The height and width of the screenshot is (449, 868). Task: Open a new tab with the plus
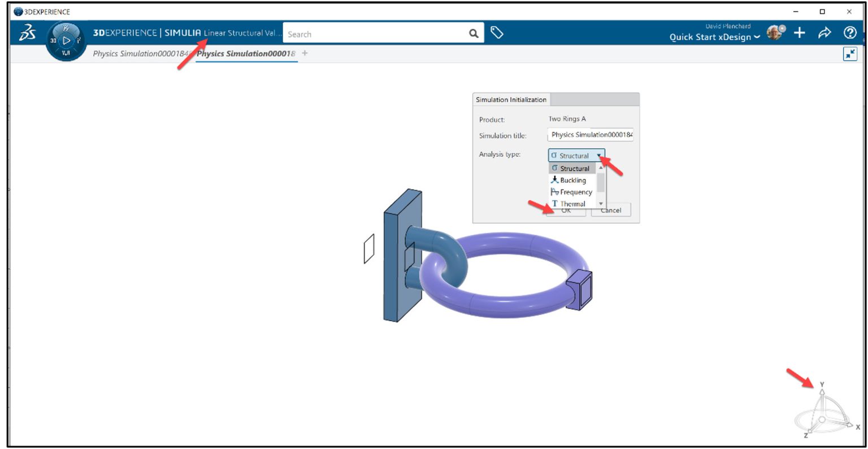tap(304, 53)
